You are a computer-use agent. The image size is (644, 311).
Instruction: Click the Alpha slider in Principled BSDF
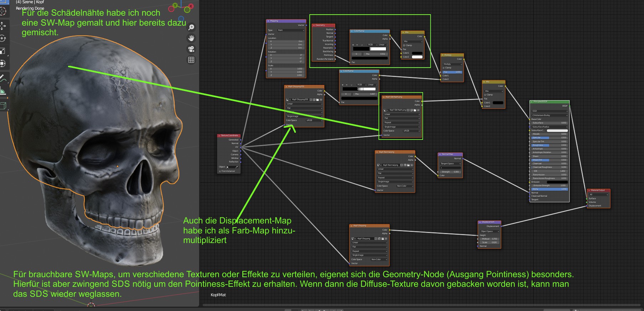click(549, 189)
